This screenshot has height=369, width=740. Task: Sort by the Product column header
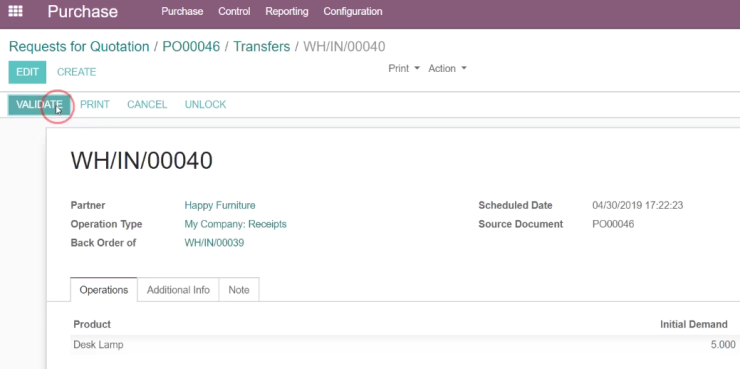tap(92, 324)
